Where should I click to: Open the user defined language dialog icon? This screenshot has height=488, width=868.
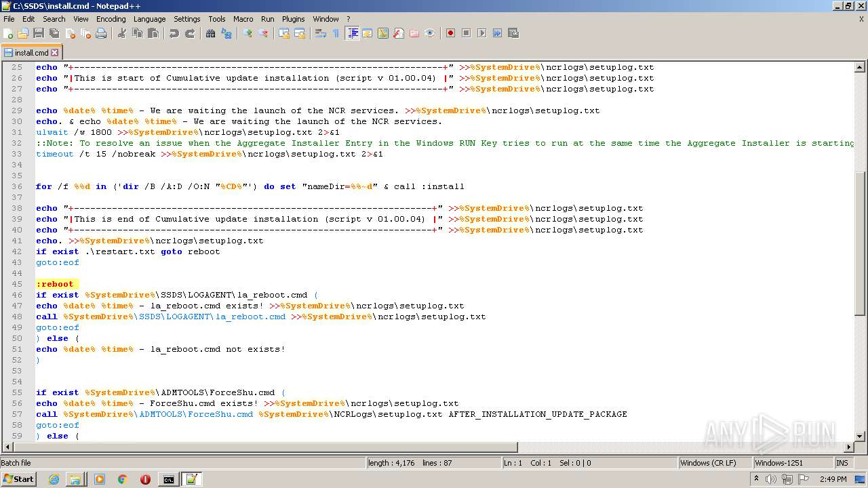[368, 33]
